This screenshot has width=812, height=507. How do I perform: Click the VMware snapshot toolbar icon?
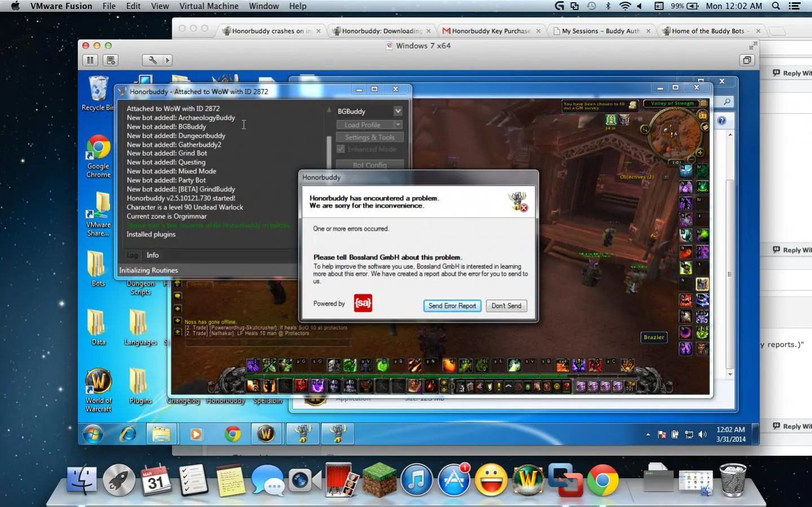[x=111, y=60]
